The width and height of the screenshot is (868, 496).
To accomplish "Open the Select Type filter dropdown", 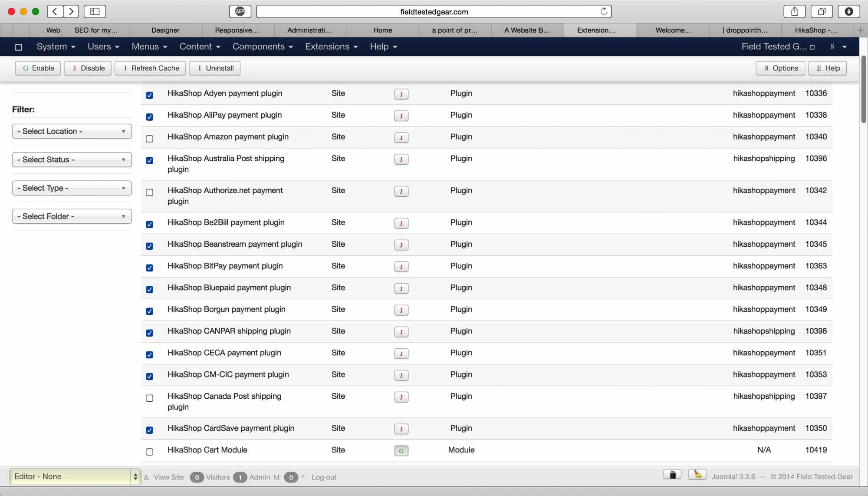I will (x=72, y=188).
